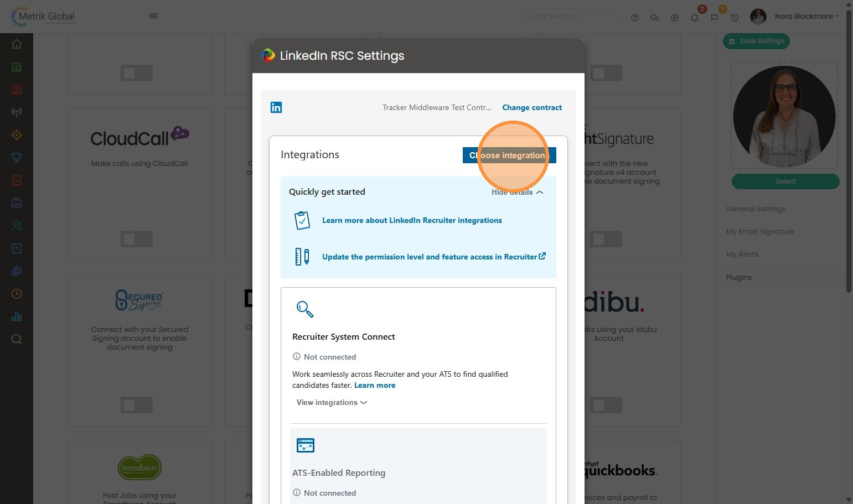Image resolution: width=853 pixels, height=504 pixels.
Task: Open the help question mark icon
Action: pyautogui.click(x=635, y=18)
